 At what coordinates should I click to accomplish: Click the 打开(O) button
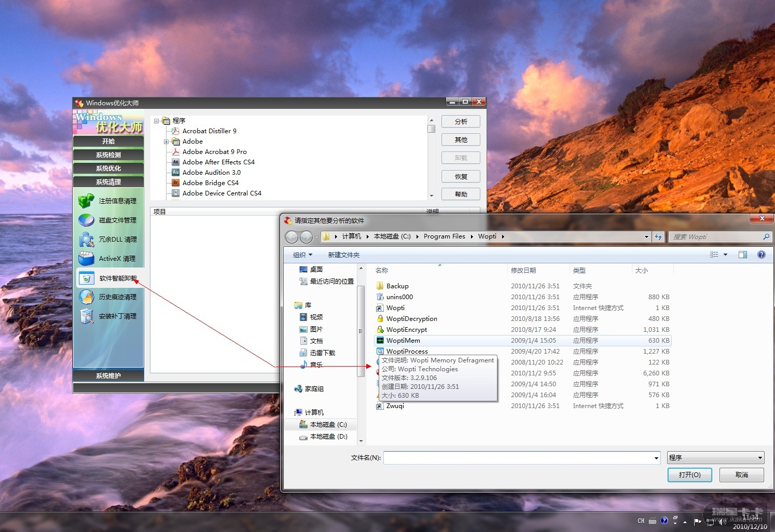coord(689,475)
